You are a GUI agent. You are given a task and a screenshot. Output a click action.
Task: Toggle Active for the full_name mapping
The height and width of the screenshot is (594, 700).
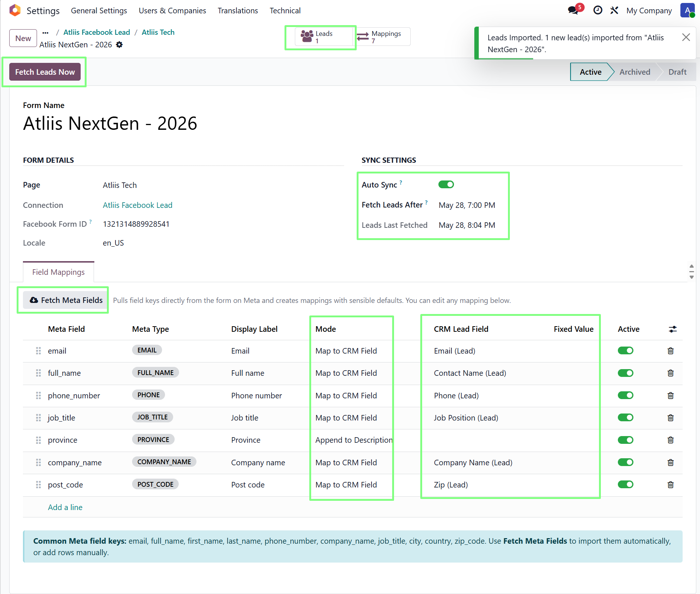pyautogui.click(x=625, y=373)
